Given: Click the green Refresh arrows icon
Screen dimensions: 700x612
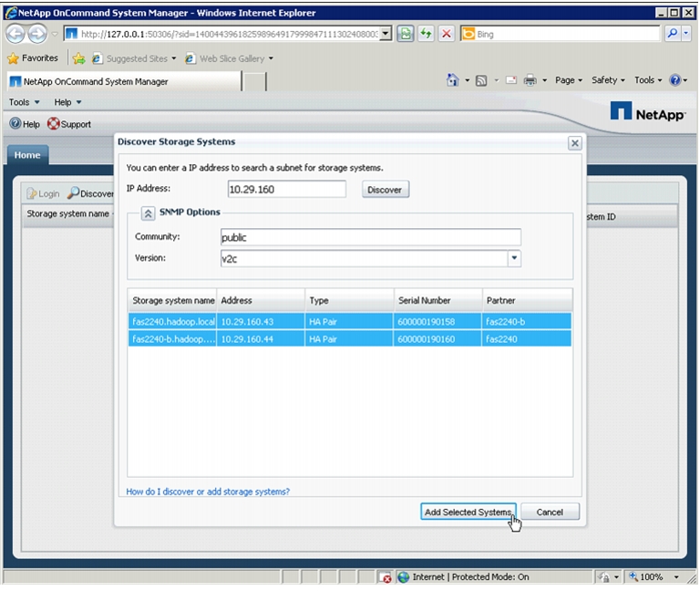Looking at the screenshot, I should 426,34.
